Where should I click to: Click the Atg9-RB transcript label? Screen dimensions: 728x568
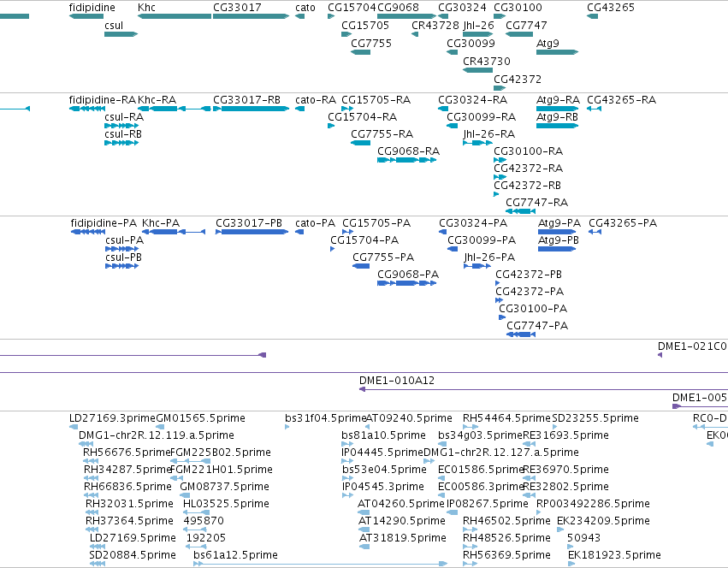pyautogui.click(x=557, y=117)
